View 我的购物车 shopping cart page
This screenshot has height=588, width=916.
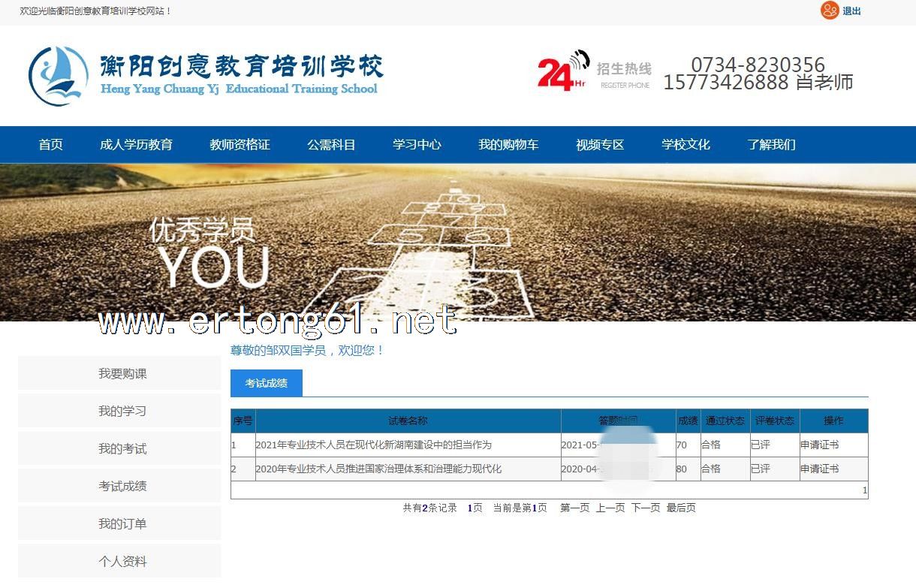508,145
